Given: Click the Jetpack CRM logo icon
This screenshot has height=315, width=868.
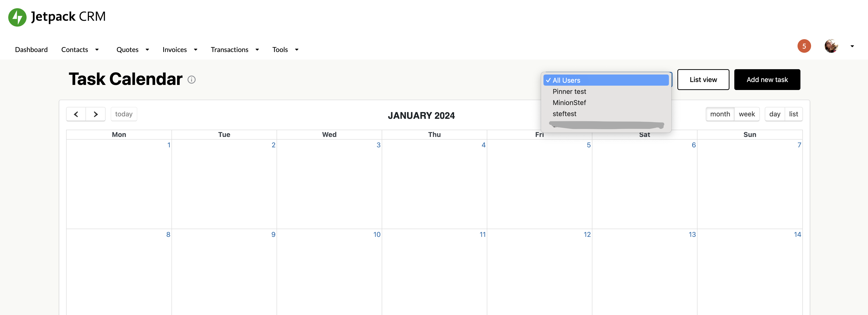Looking at the screenshot, I should click(17, 17).
